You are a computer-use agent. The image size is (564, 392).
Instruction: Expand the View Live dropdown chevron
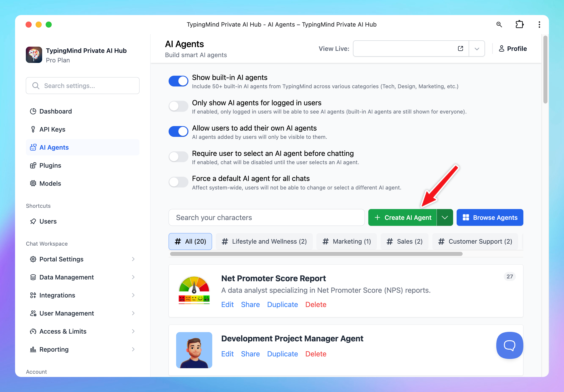(x=477, y=49)
